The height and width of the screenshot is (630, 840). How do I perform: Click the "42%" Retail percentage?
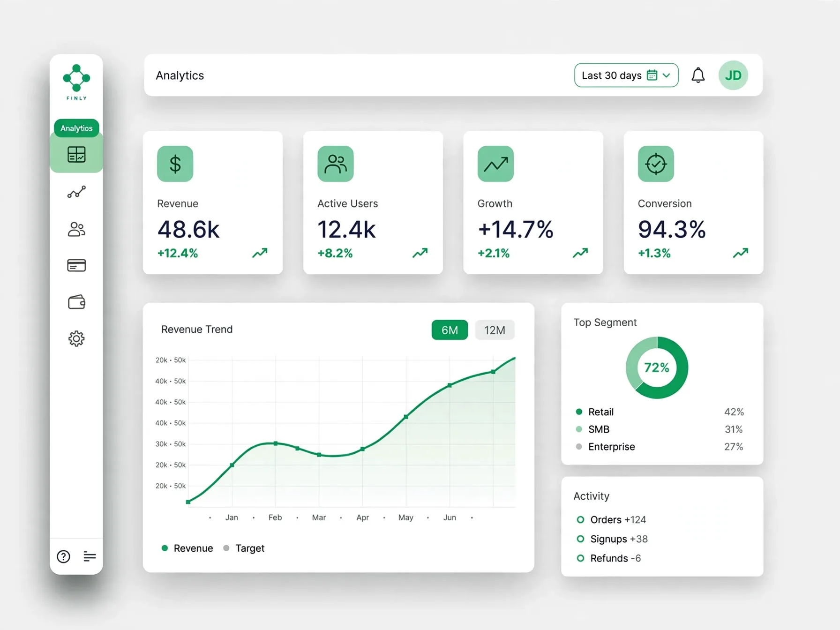(x=734, y=412)
